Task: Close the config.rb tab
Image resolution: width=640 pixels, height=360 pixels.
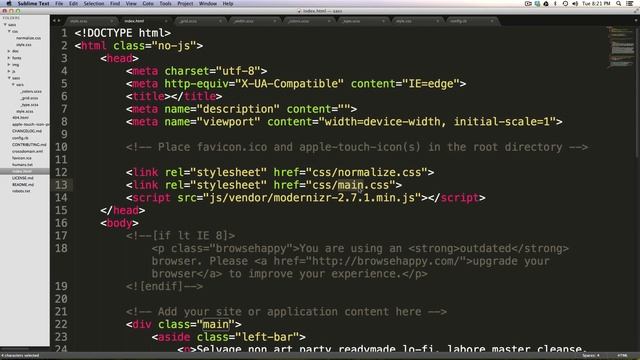Action: click(492, 21)
